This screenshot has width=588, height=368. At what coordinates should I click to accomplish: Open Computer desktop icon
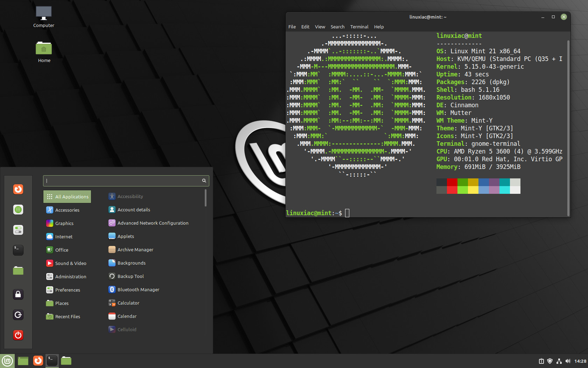tap(44, 17)
